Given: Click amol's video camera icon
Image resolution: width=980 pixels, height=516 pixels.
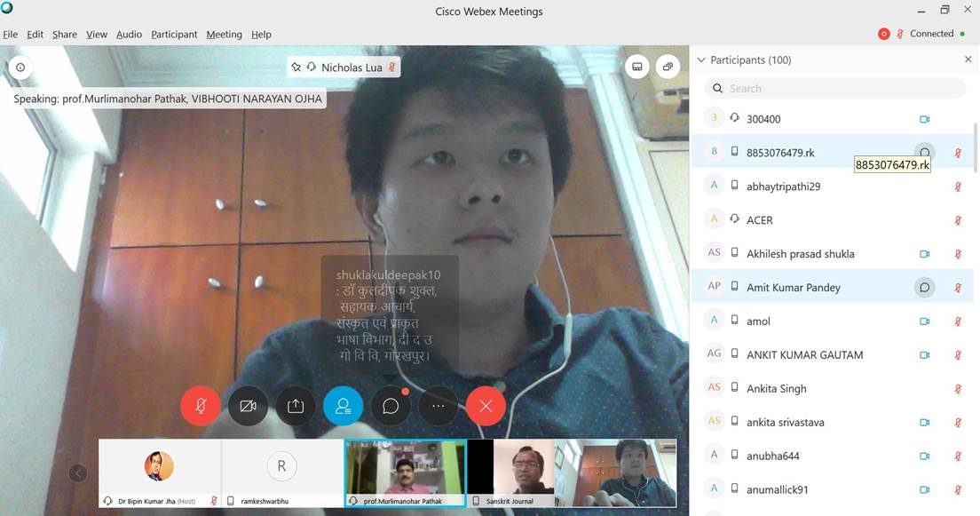Looking at the screenshot, I should pyautogui.click(x=925, y=322).
